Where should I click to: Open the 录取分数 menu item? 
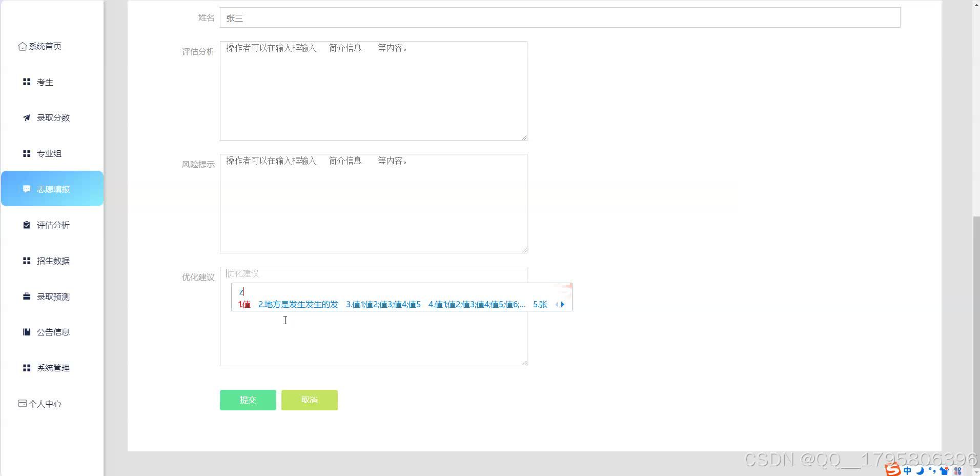click(x=53, y=117)
